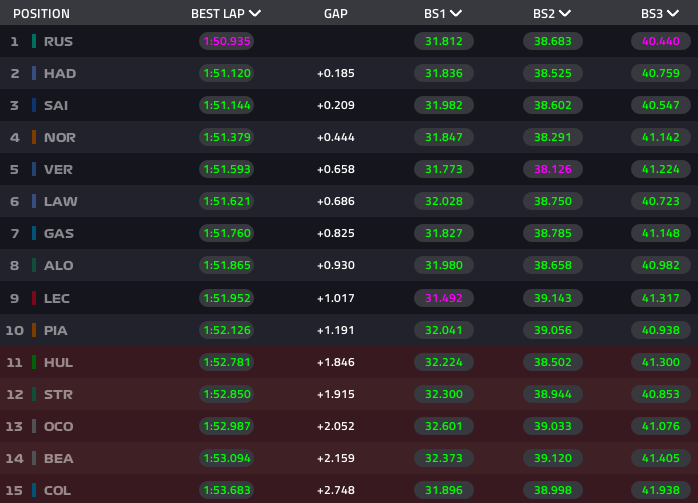Click the HUL driver row in position 11
This screenshot has height=503, width=698.
57,362
